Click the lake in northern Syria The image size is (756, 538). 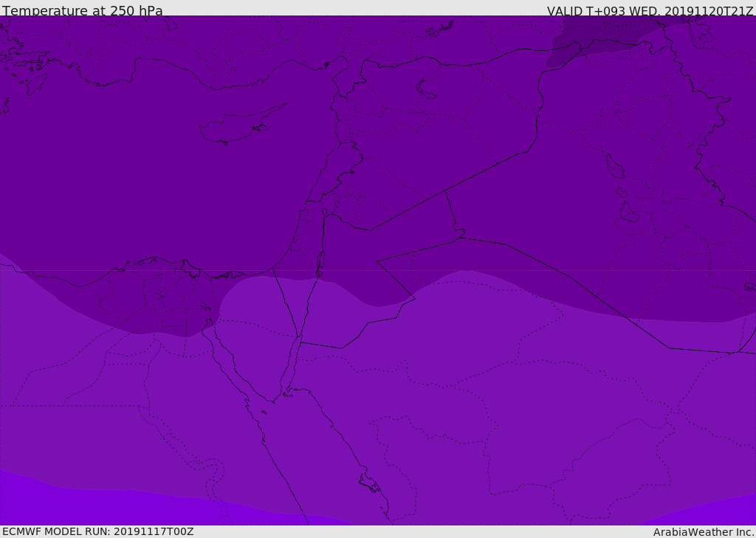pos(427,89)
